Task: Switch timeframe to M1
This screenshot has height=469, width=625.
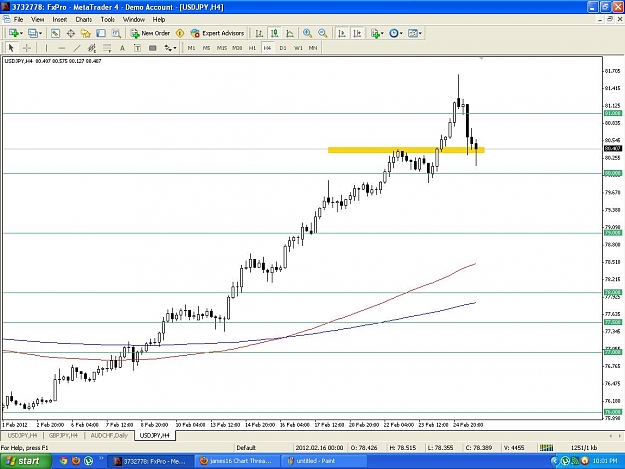Action: point(191,48)
